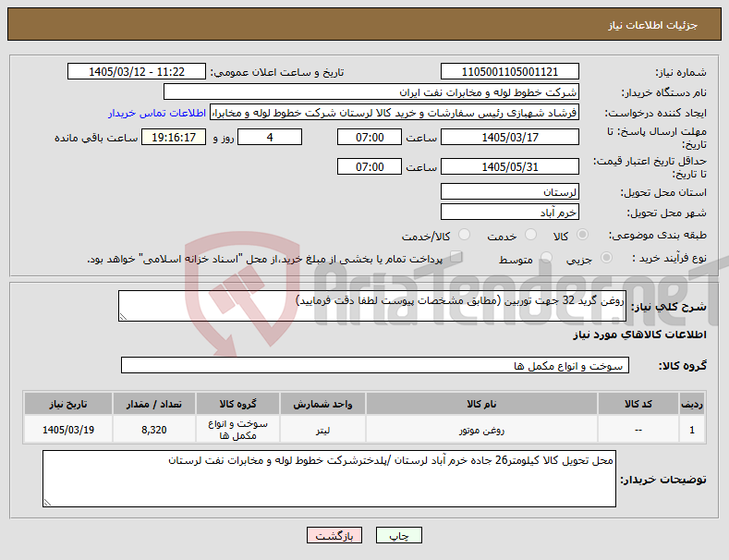Click the واحد شمارش column header
This screenshot has height=560, width=729.
(322, 404)
